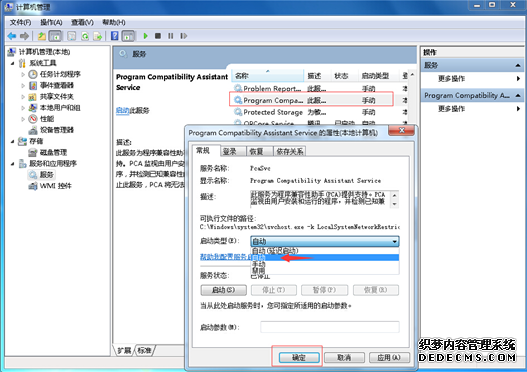Choose 手动 from the startup list
527x372 pixels.
pyautogui.click(x=325, y=264)
